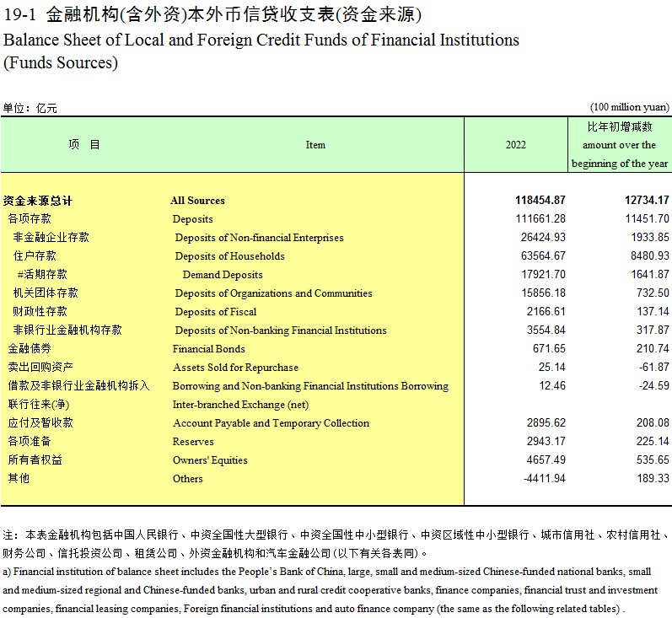Click Financial Bonds value 671.65
This screenshot has height=618, width=672.
[x=549, y=348]
